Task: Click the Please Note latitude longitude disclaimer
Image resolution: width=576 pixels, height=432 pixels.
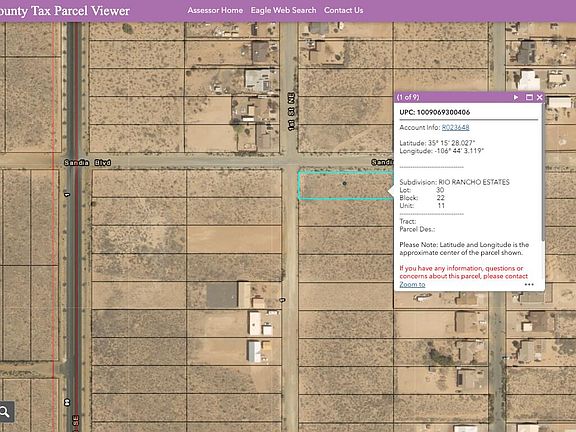Action: click(464, 249)
